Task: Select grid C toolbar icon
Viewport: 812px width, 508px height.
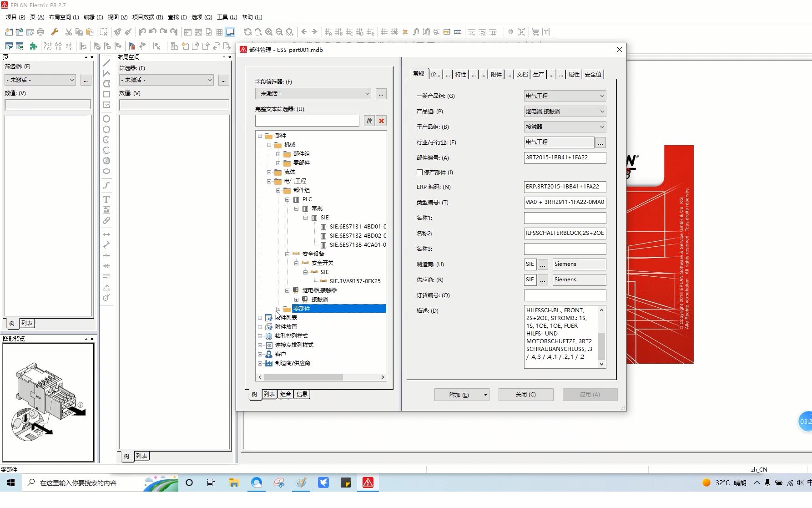Action: click(x=349, y=32)
